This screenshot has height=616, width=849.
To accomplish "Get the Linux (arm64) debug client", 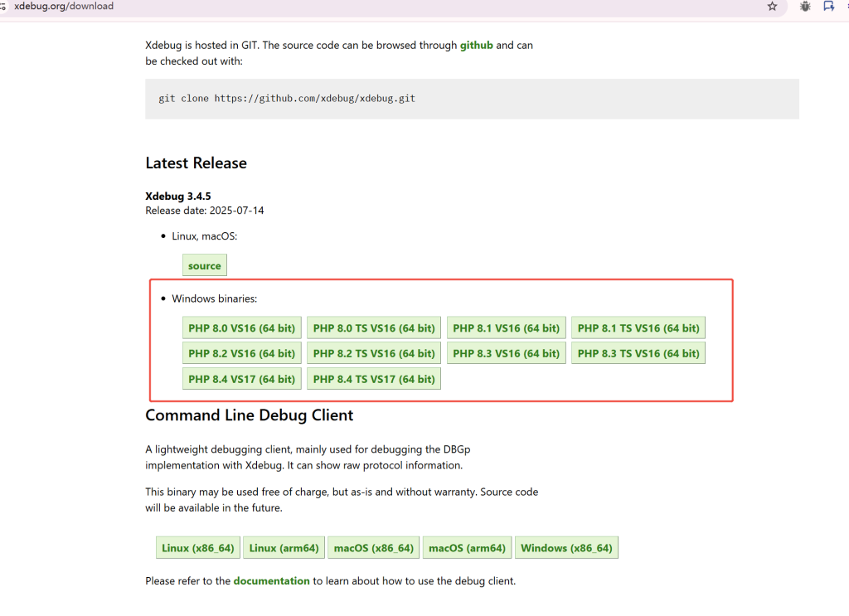I will pos(284,548).
